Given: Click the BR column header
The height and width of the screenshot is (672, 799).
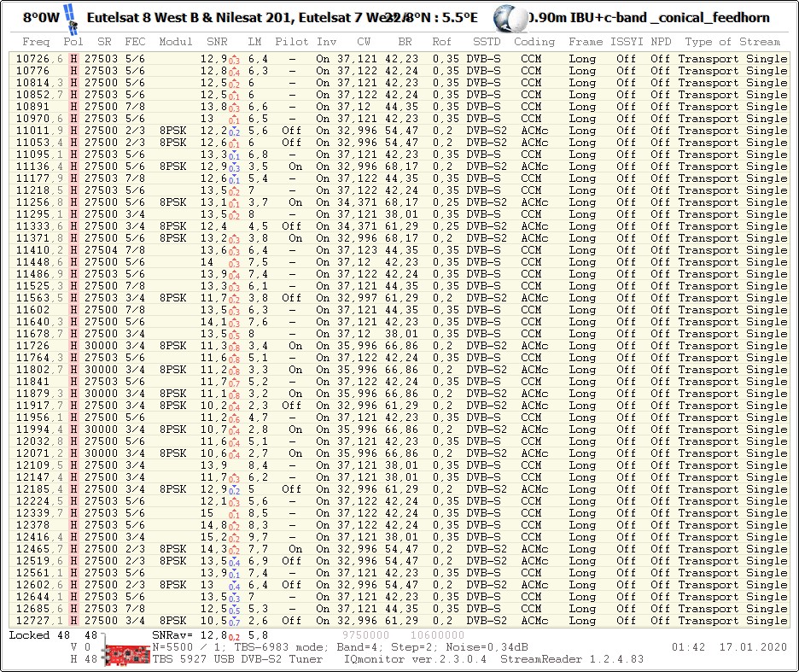Looking at the screenshot, I should pos(405,42).
